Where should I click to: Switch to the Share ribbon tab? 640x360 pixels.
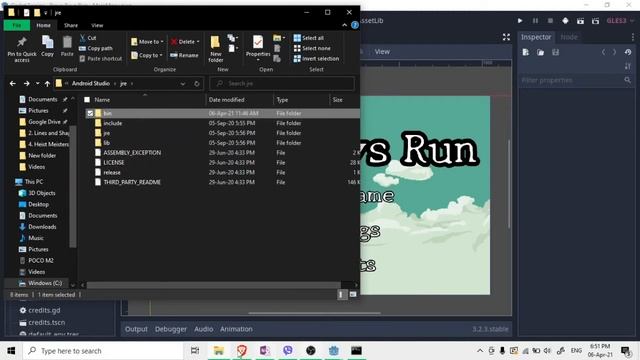pyautogui.click(x=71, y=25)
